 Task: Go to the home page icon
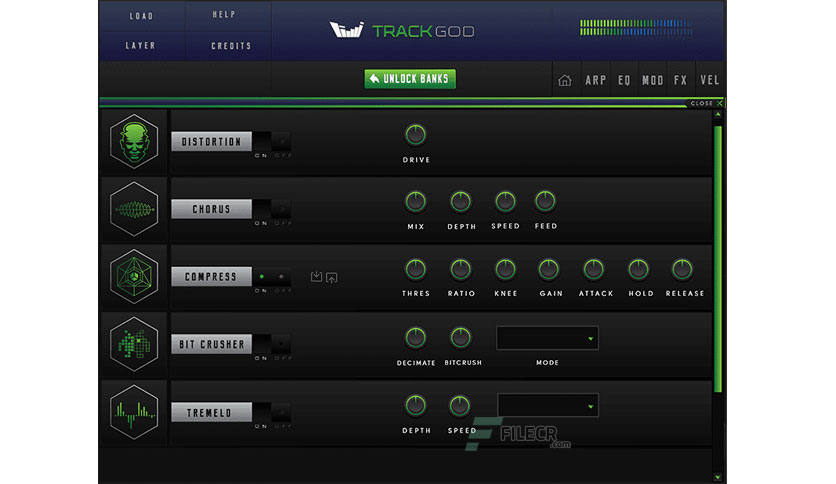[x=565, y=80]
